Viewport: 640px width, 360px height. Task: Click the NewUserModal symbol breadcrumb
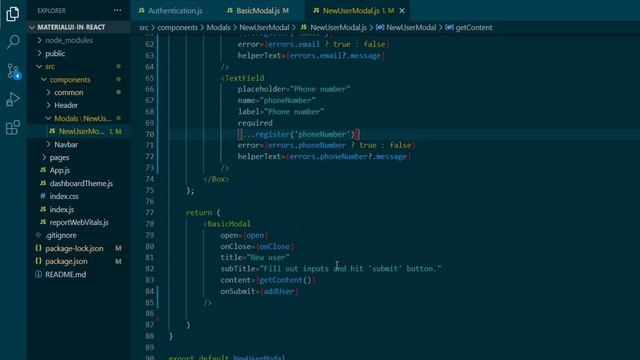point(411,28)
